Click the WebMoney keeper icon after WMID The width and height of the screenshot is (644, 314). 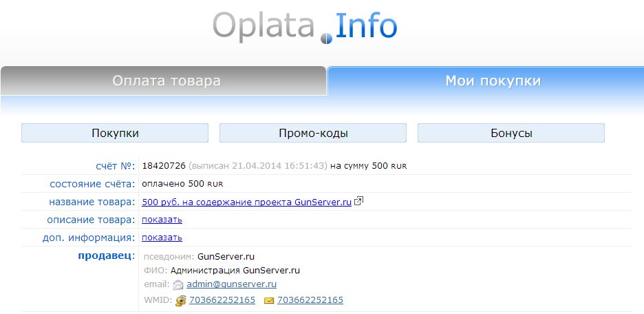pyautogui.click(x=181, y=300)
